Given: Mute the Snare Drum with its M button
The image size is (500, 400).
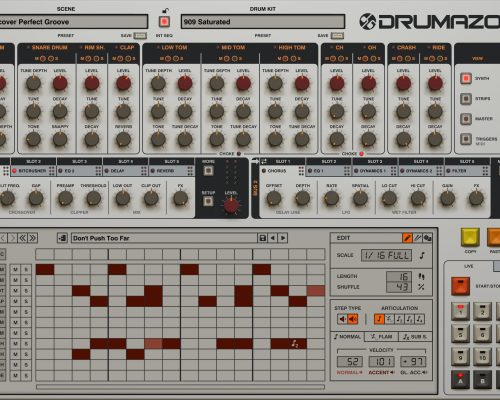Looking at the screenshot, I should [42, 59].
